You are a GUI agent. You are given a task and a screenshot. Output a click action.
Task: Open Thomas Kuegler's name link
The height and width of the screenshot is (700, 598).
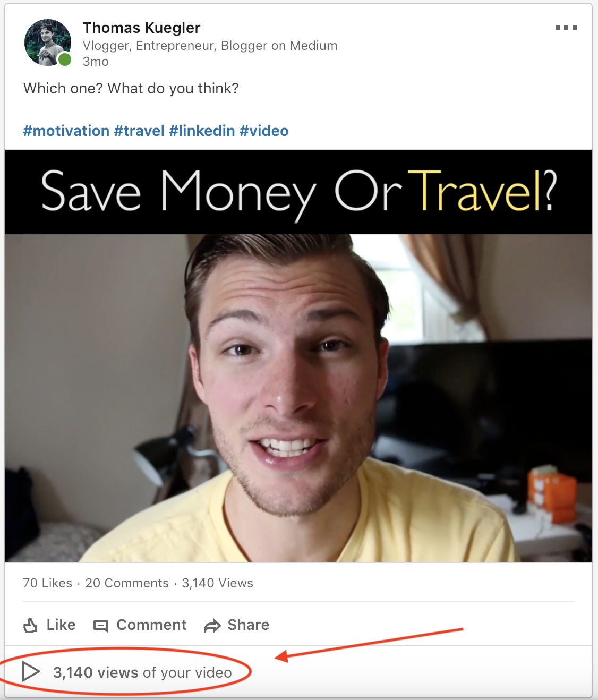tap(141, 28)
